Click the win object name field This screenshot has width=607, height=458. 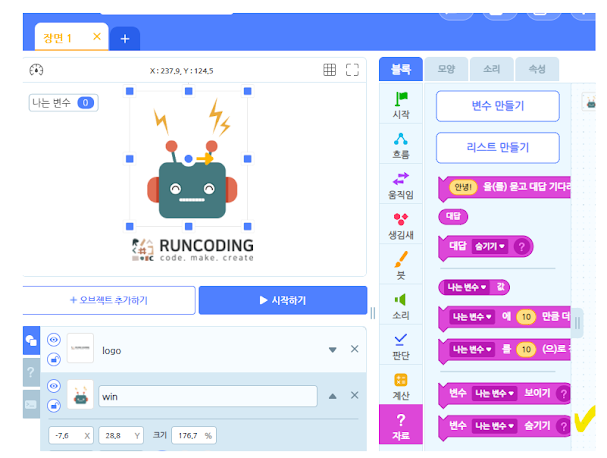coord(208,396)
